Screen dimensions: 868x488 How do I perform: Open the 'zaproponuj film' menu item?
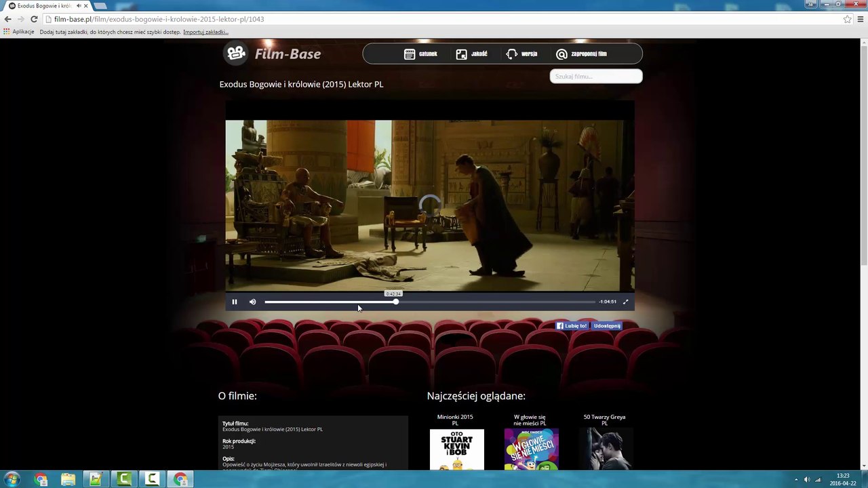point(581,54)
